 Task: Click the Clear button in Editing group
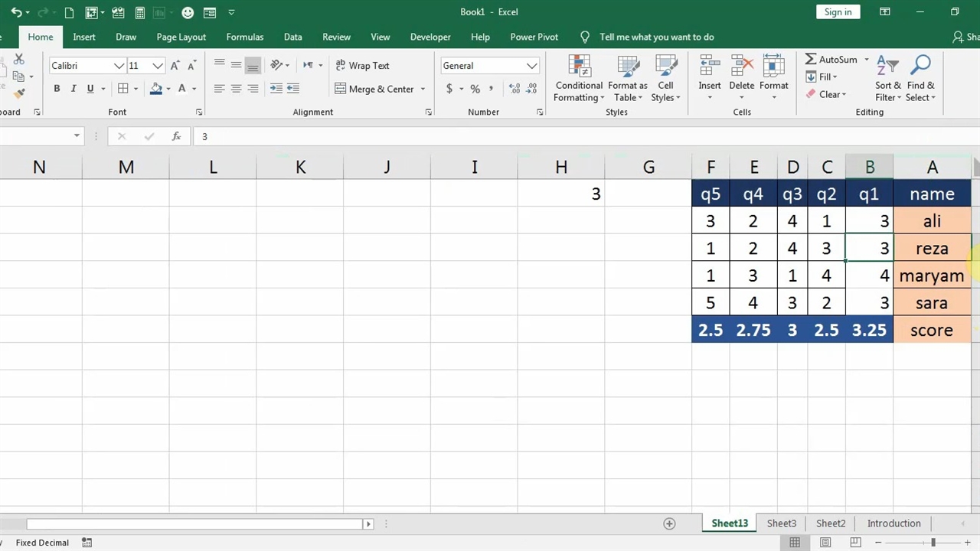(825, 95)
